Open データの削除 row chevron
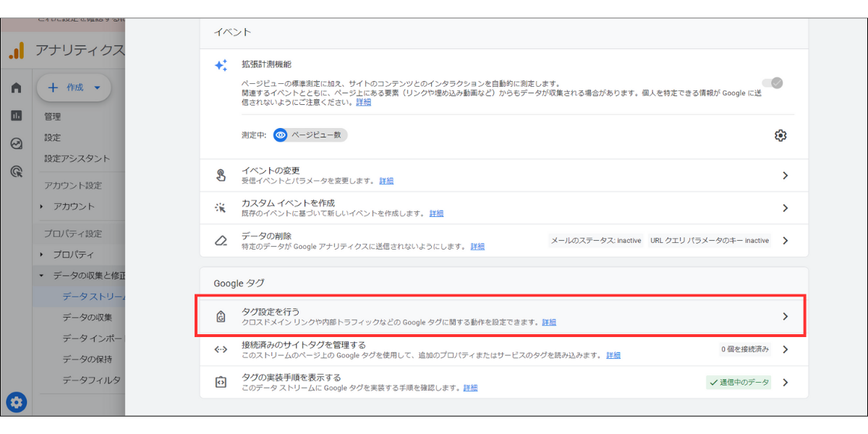 [x=786, y=240]
